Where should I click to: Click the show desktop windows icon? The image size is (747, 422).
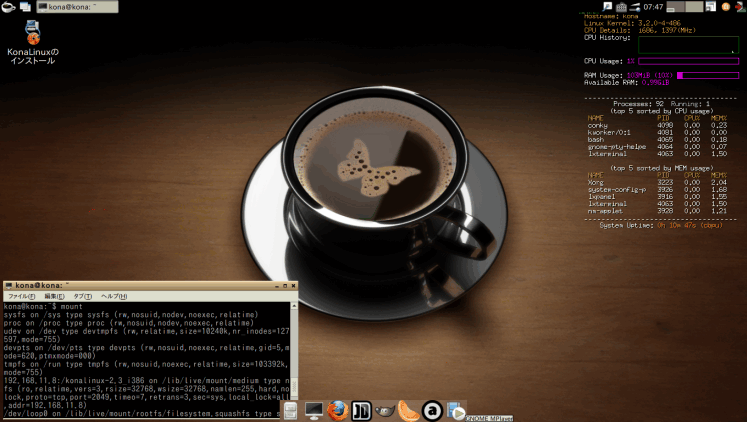click(x=25, y=7)
